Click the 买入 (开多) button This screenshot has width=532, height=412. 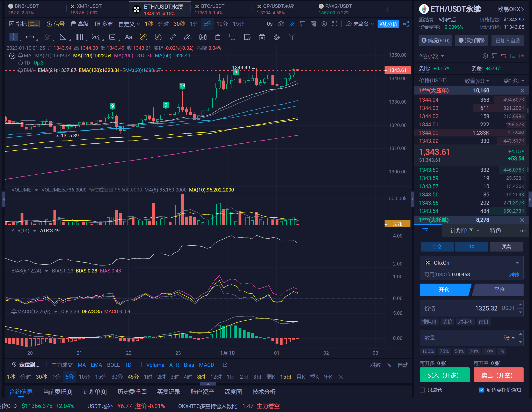(444, 375)
